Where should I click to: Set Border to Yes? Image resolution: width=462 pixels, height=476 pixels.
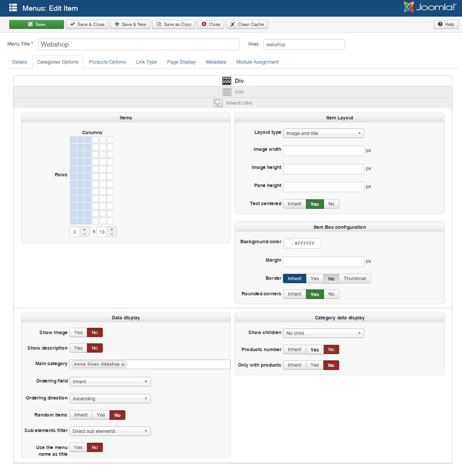point(315,279)
